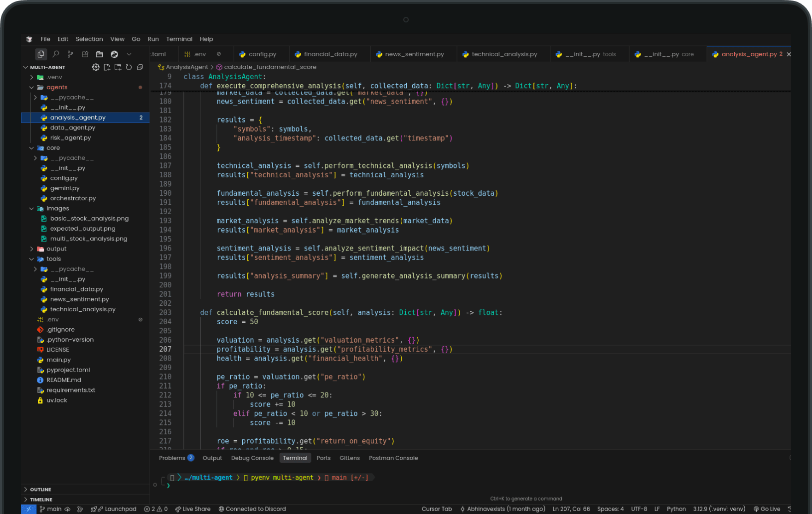Start a Live Share session
This screenshot has height=514, width=812.
point(192,509)
